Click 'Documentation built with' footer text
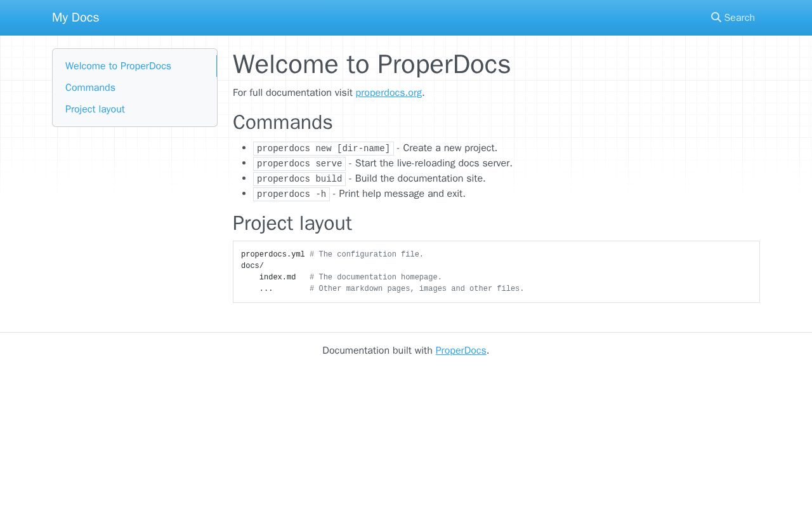The width and height of the screenshot is (812, 508). [x=377, y=351]
